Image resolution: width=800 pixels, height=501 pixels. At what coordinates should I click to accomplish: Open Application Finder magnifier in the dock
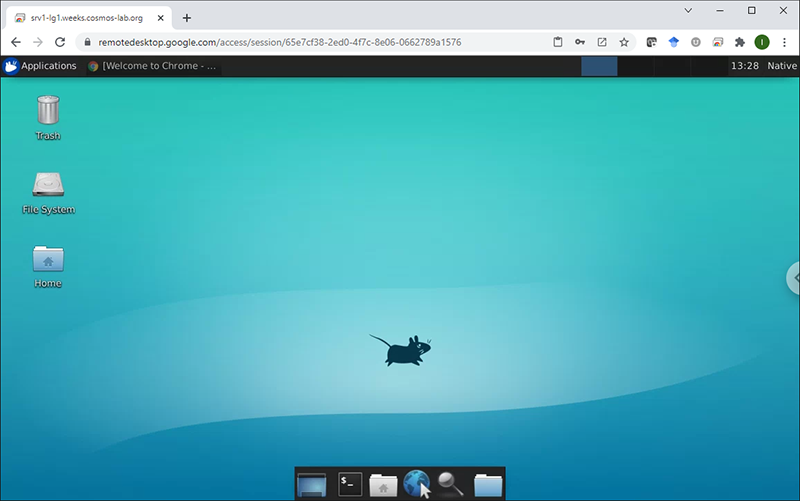click(x=451, y=485)
